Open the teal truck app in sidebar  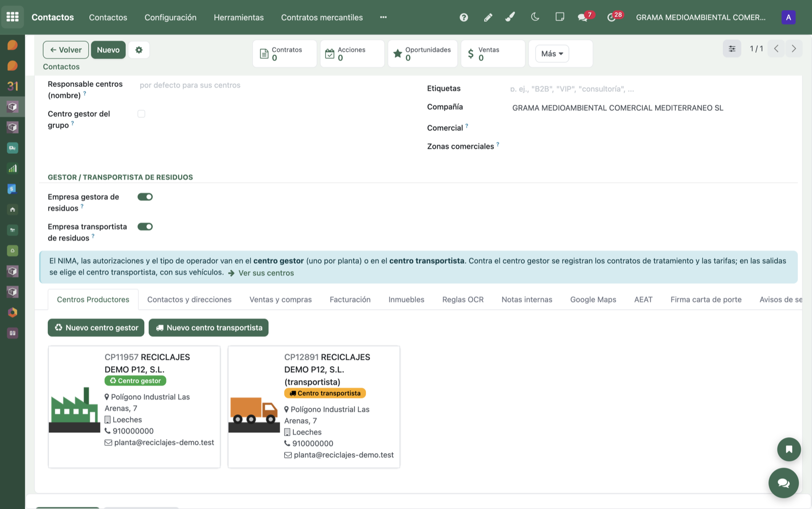(13, 148)
